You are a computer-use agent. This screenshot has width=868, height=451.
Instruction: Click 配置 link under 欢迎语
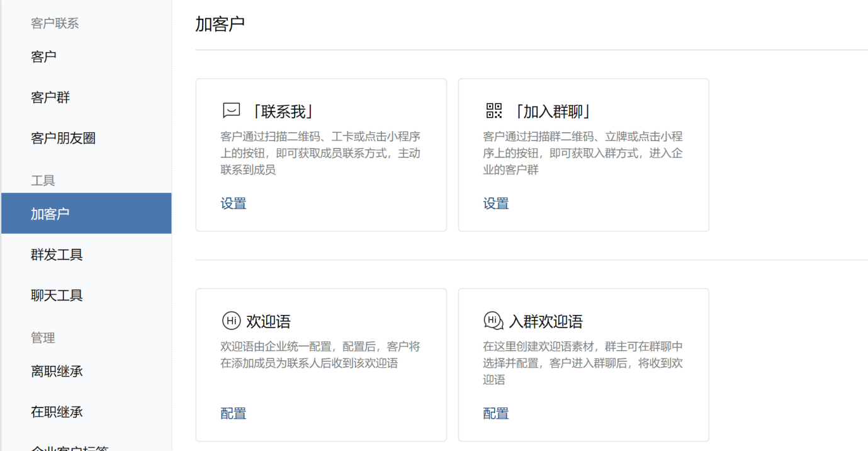tap(234, 413)
